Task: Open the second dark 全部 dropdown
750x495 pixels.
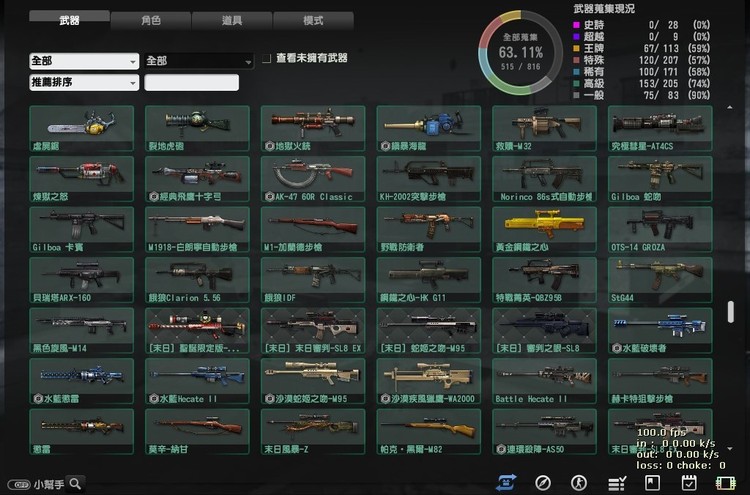Action: coord(199,61)
